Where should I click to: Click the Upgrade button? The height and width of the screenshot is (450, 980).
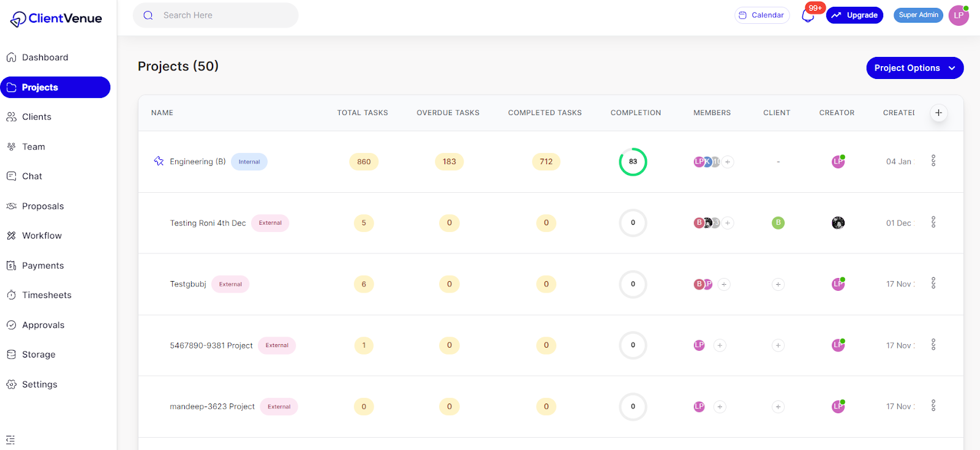[x=854, y=15]
